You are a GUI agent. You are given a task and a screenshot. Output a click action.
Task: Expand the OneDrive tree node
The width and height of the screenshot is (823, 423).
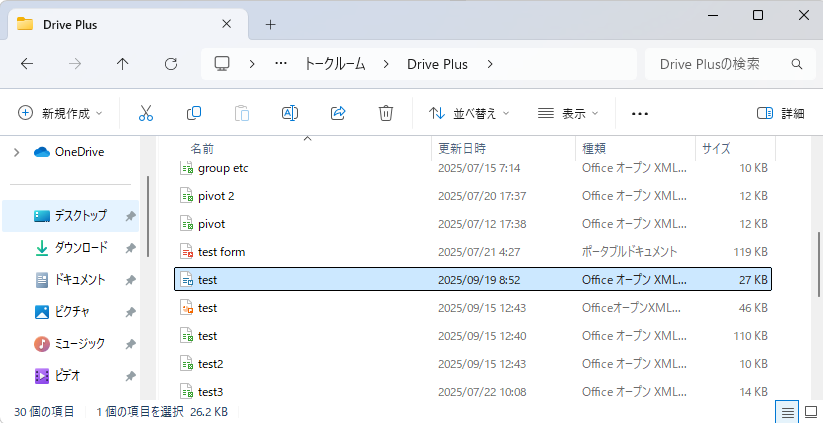[16, 152]
